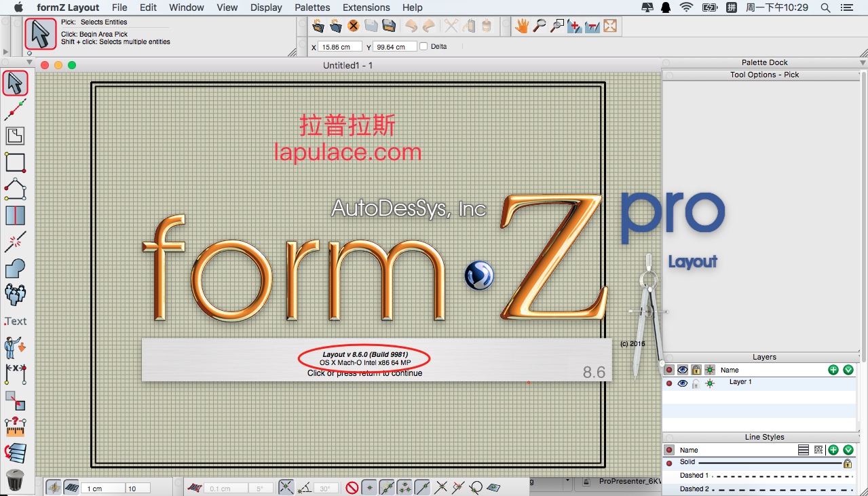Click the Save disk icon

389,26
